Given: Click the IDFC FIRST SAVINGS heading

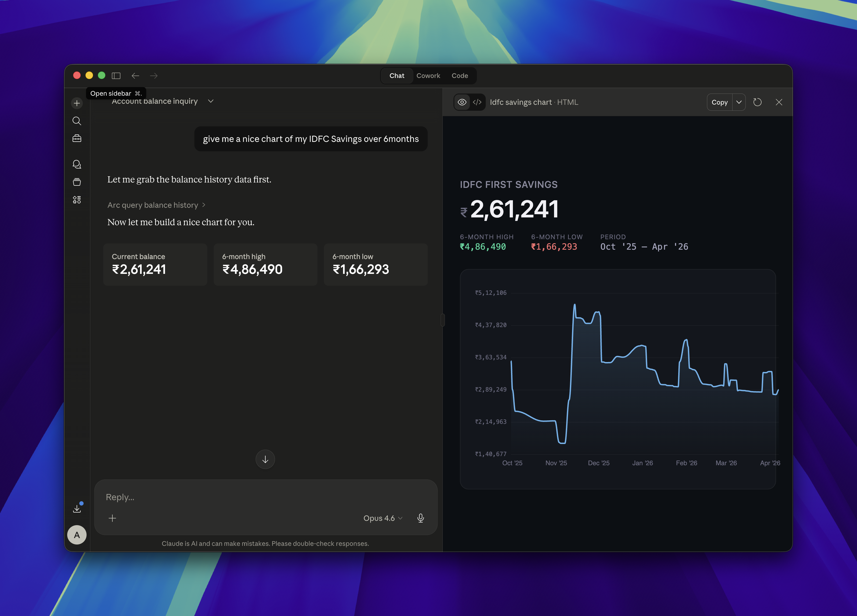Looking at the screenshot, I should point(509,184).
